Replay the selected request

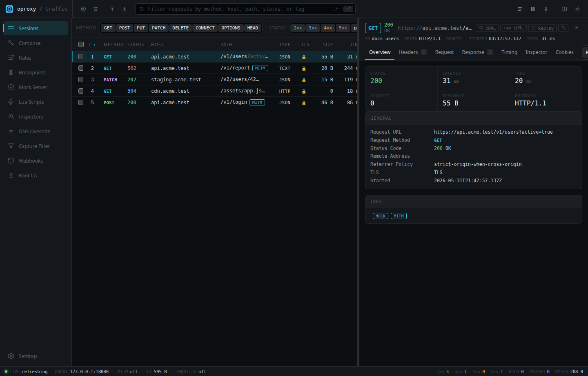542,28
